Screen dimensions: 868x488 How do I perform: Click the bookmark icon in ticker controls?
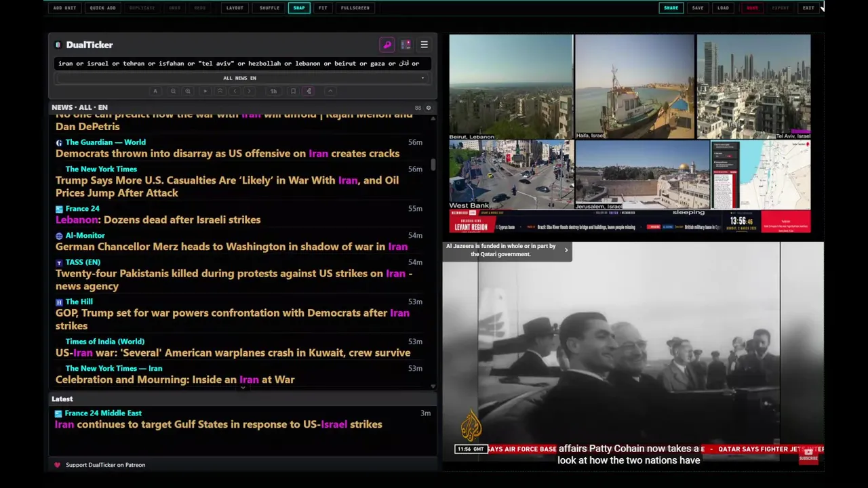tap(293, 91)
